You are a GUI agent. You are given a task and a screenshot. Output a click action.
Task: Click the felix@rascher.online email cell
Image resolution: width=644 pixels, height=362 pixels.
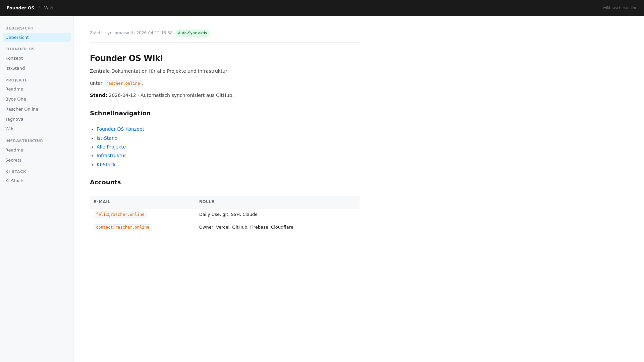tap(120, 215)
